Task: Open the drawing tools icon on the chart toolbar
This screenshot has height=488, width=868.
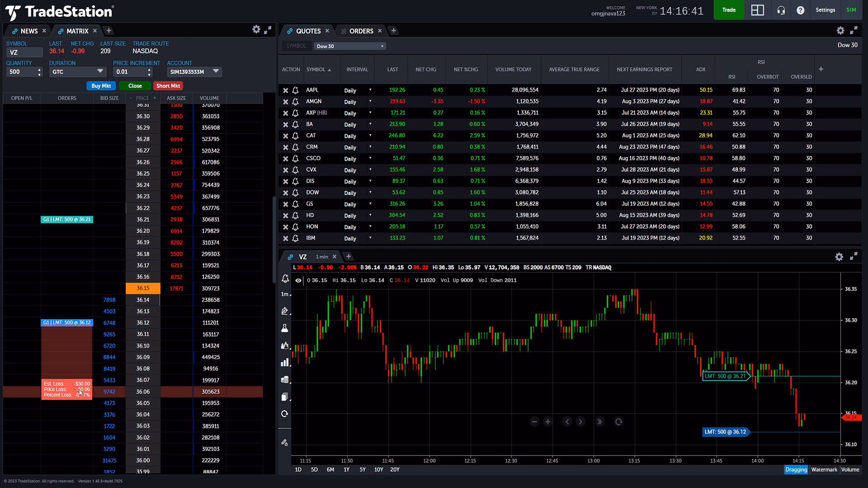Action: [284, 310]
